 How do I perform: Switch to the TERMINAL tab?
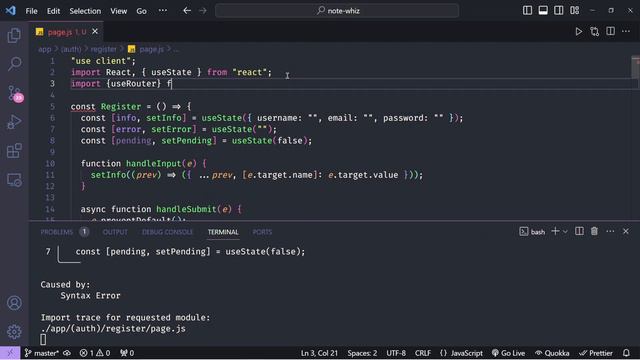point(223,232)
